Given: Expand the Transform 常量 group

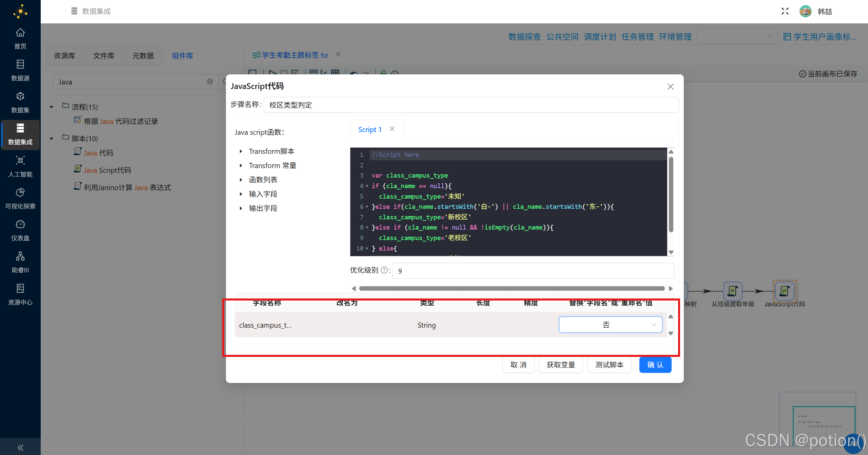Looking at the screenshot, I should pos(241,166).
